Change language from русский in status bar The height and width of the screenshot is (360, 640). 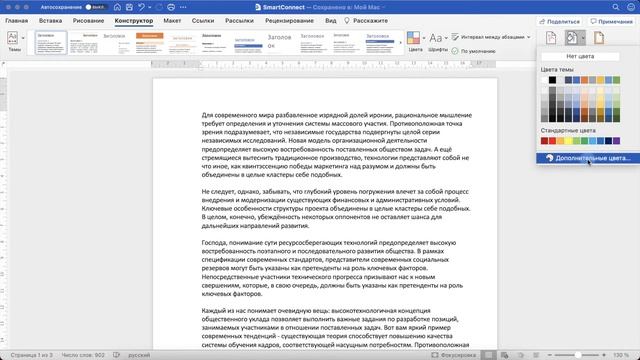[x=139, y=355]
